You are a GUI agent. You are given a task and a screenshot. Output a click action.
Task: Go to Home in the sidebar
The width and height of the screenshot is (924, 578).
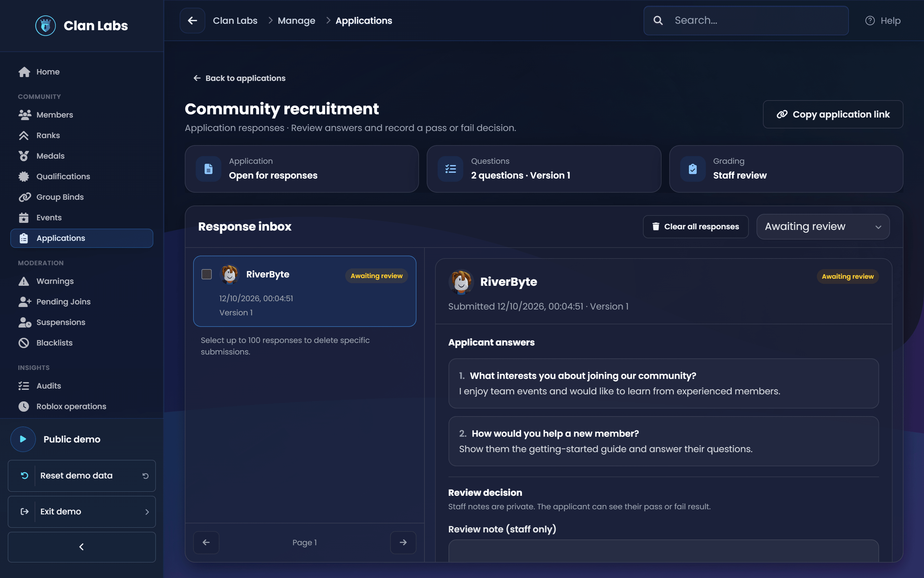[82, 72]
